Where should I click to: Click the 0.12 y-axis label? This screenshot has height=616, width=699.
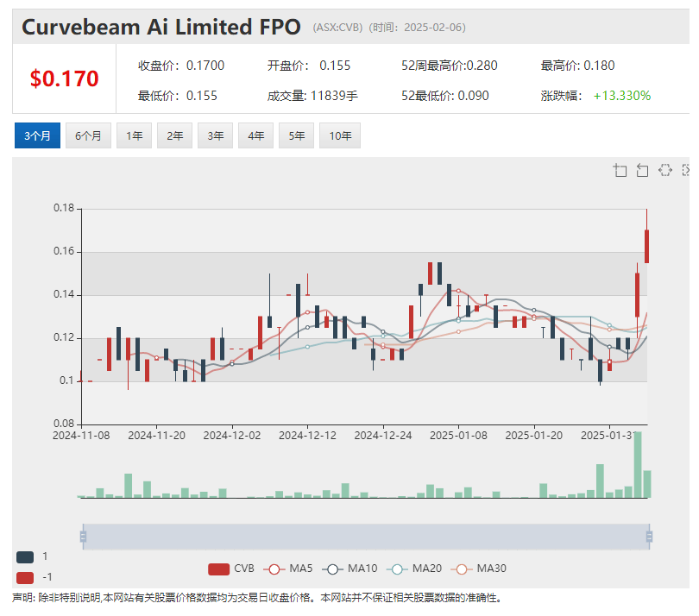click(x=64, y=337)
